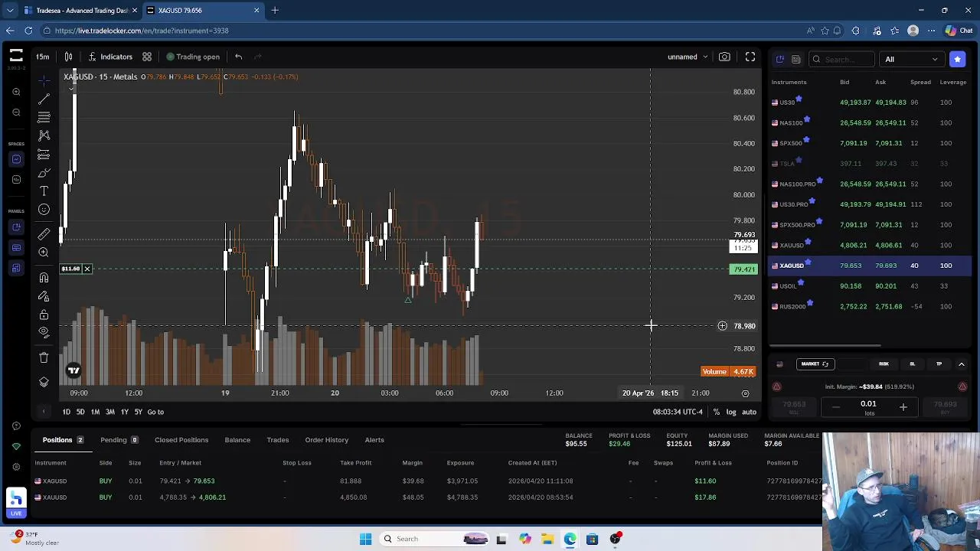Enter fullscreen chart mode

pos(750,57)
